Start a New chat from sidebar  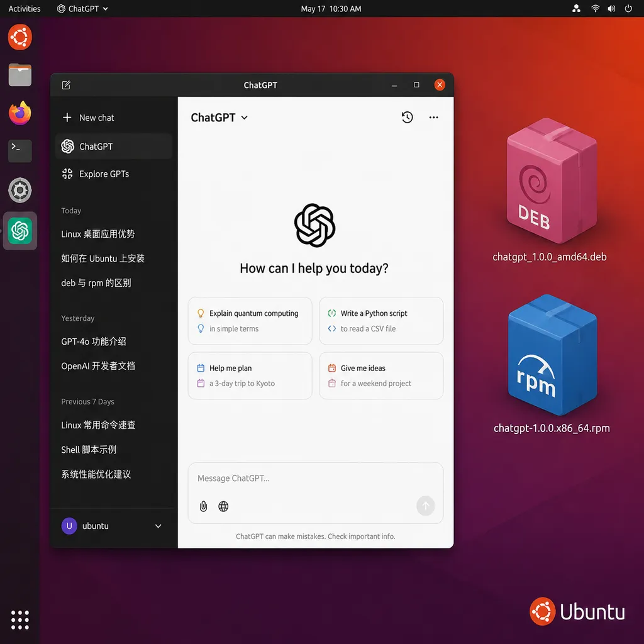(x=88, y=118)
